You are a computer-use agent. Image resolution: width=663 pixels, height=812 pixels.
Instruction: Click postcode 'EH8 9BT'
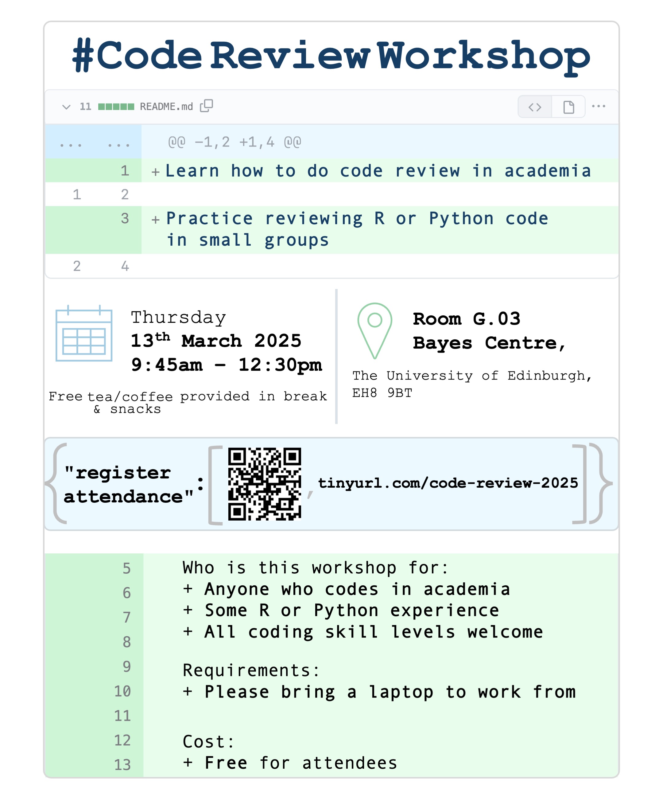point(382,393)
